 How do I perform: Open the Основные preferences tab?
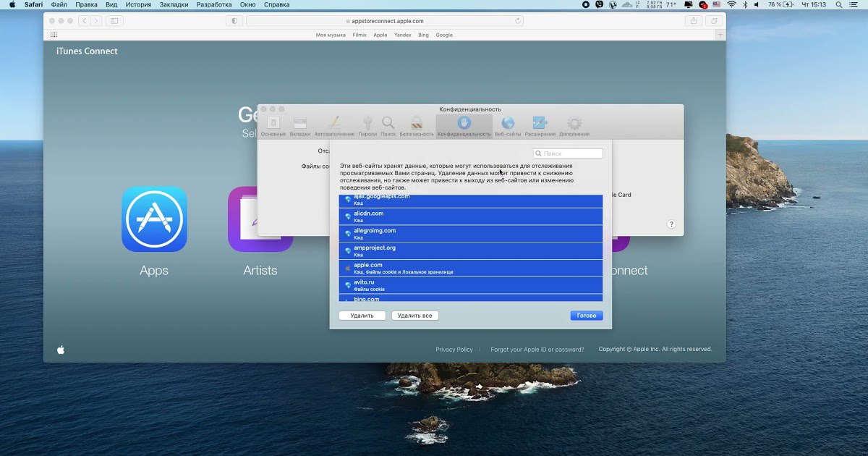273,127
